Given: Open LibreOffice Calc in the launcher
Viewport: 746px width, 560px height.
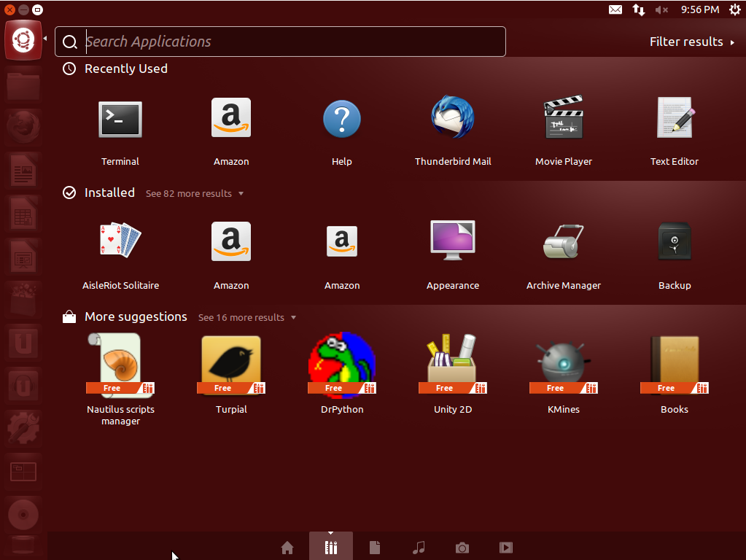Looking at the screenshot, I should click(23, 213).
